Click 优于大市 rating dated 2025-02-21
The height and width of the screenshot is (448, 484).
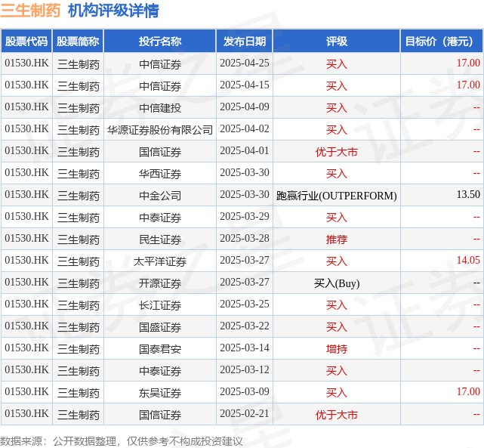coord(337,415)
